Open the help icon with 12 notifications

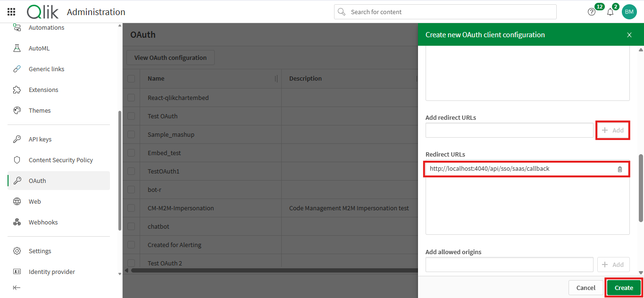[x=591, y=11]
